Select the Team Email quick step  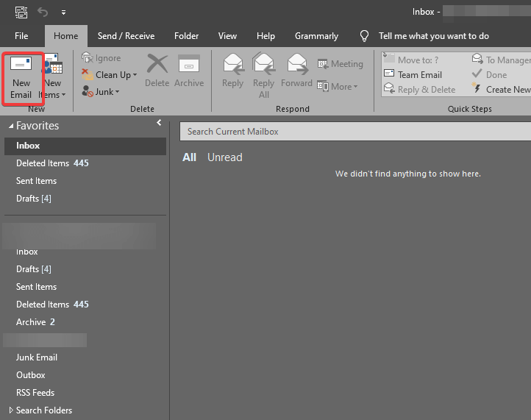pos(413,75)
